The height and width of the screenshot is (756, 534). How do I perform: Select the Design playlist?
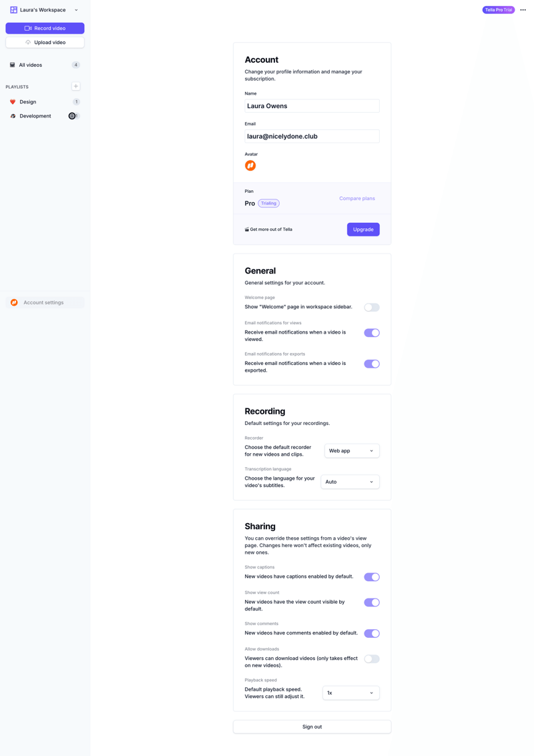click(27, 101)
